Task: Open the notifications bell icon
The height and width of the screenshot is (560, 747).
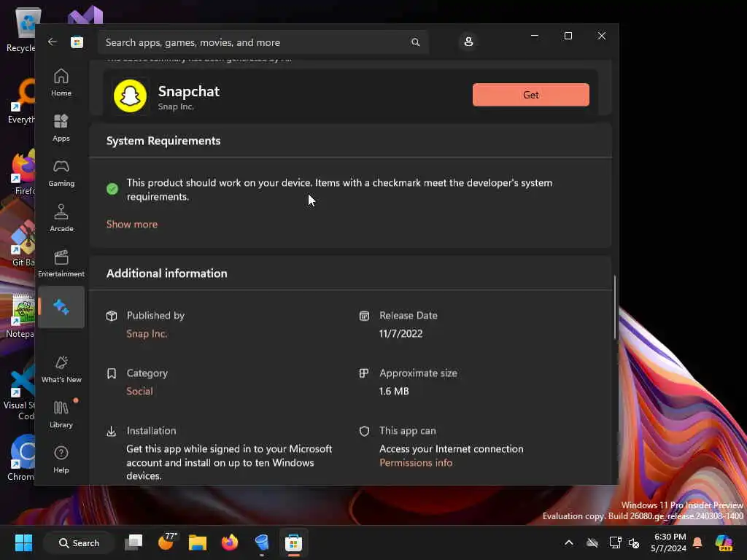Action: (x=697, y=542)
